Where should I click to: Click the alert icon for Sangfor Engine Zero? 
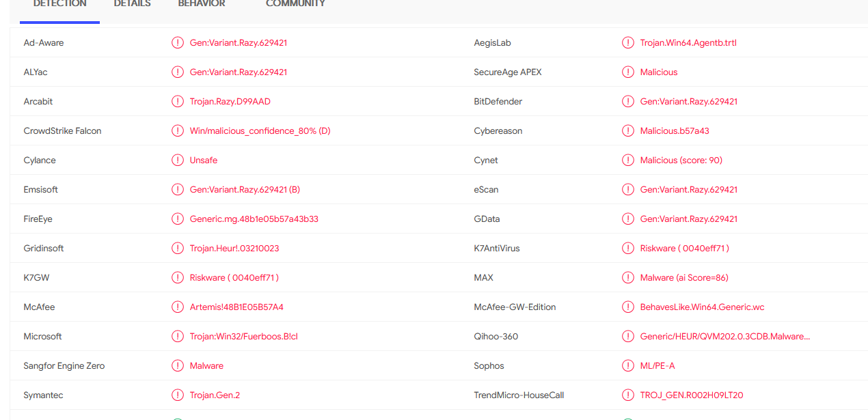tap(178, 365)
